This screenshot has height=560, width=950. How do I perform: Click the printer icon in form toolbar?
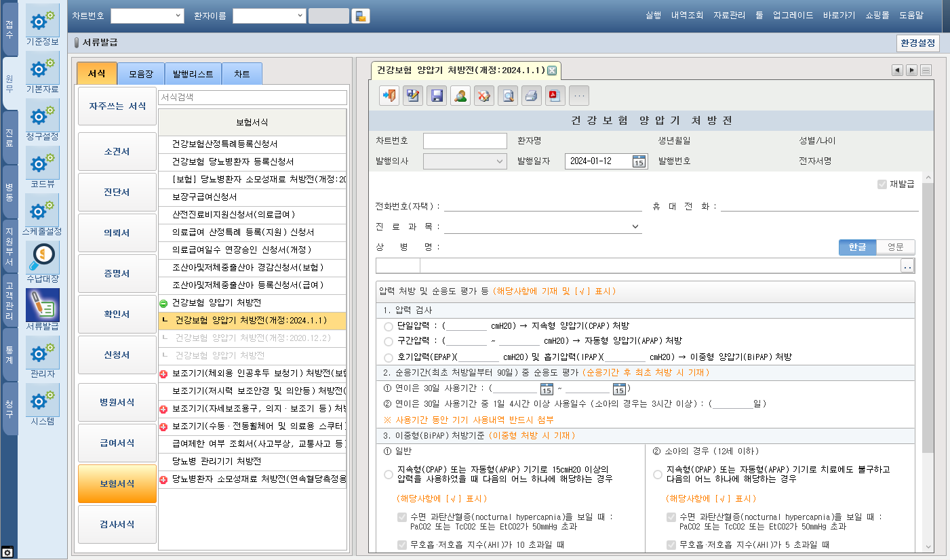[x=532, y=96]
